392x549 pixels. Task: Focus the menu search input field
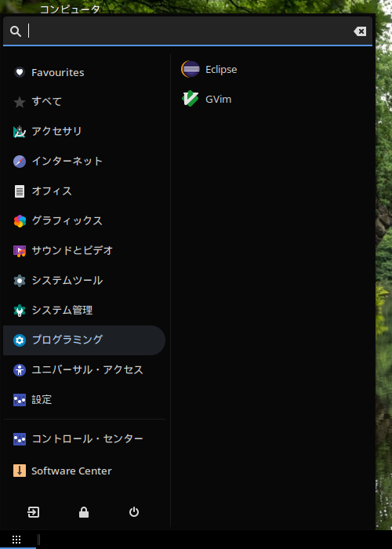click(x=189, y=31)
